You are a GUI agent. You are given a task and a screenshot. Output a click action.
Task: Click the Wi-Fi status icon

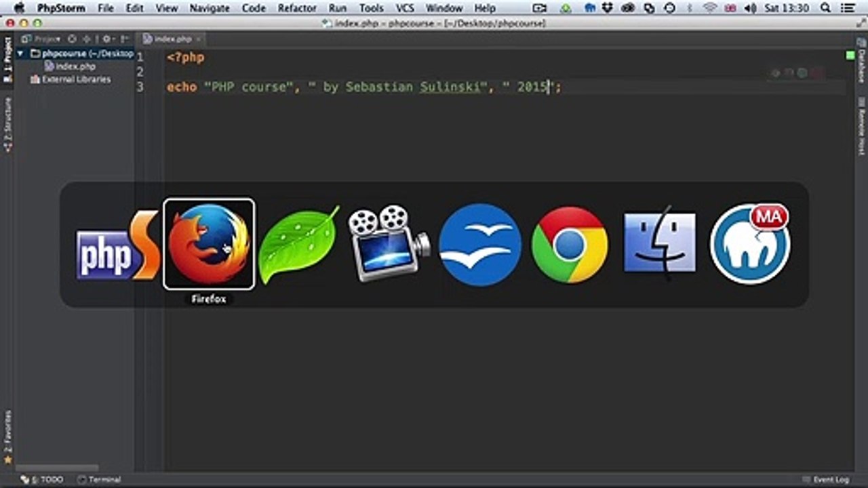(x=710, y=8)
